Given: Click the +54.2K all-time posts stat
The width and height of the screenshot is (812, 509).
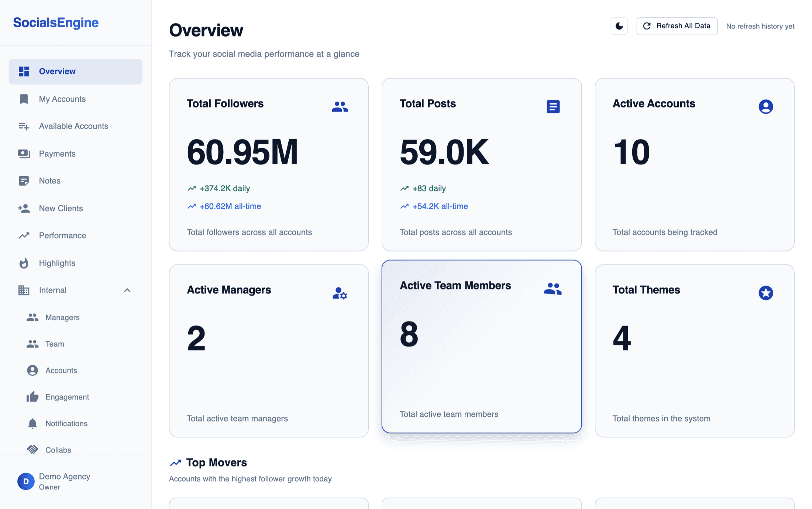Looking at the screenshot, I should pos(434,206).
